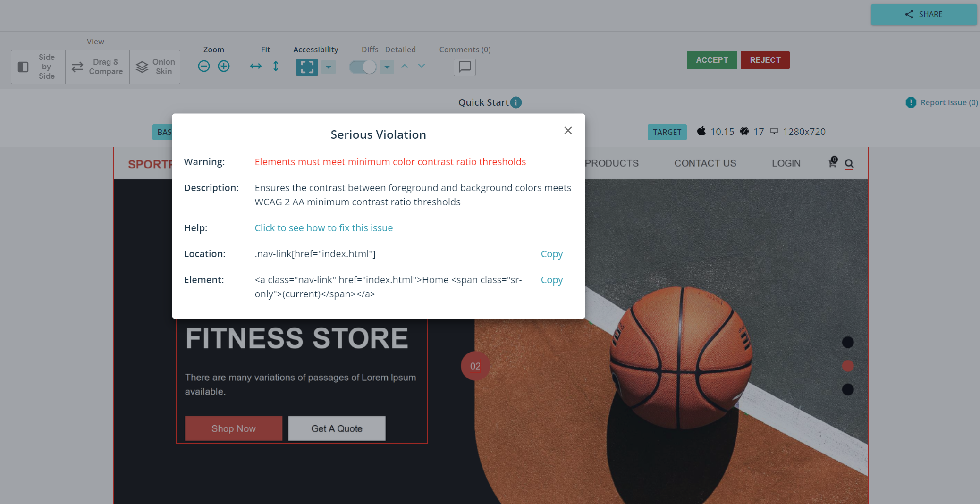Viewport: 980px width, 504px height.
Task: Select Drag & Compare view
Action: (x=98, y=67)
